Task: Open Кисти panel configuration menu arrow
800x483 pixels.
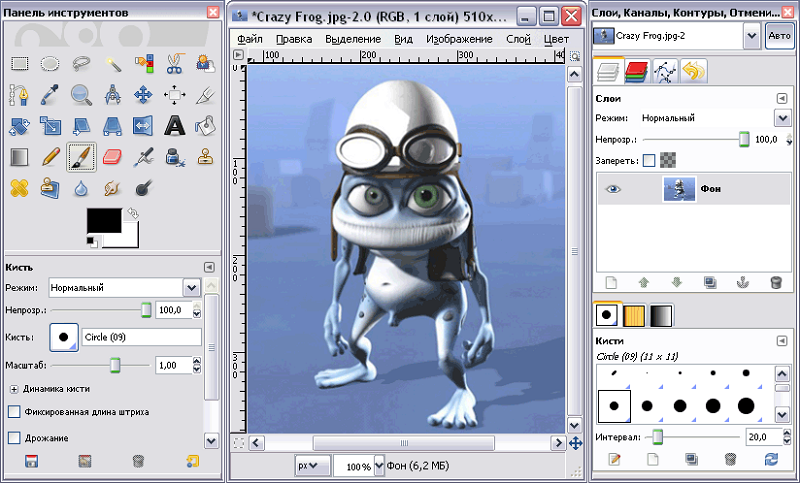Action: point(782,341)
